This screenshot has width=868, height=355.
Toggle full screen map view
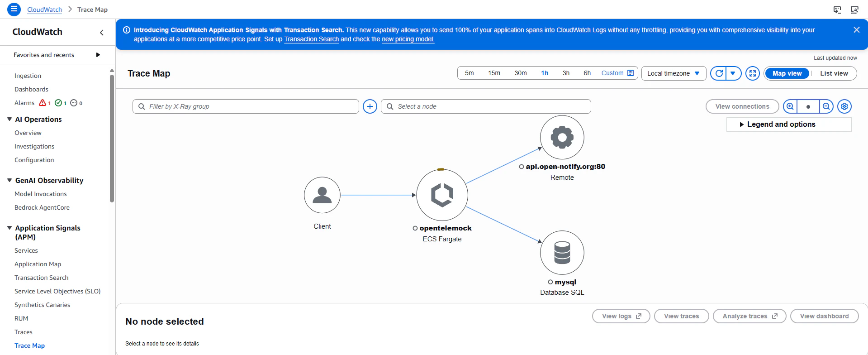tap(753, 73)
